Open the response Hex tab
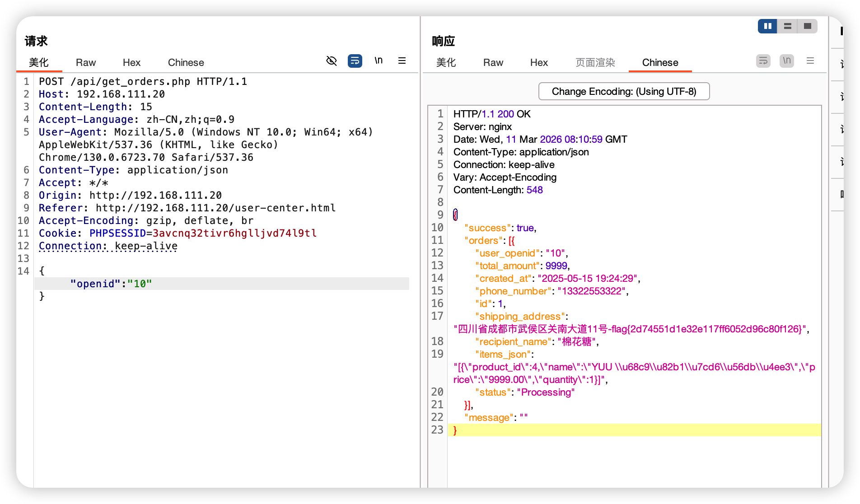 [539, 63]
